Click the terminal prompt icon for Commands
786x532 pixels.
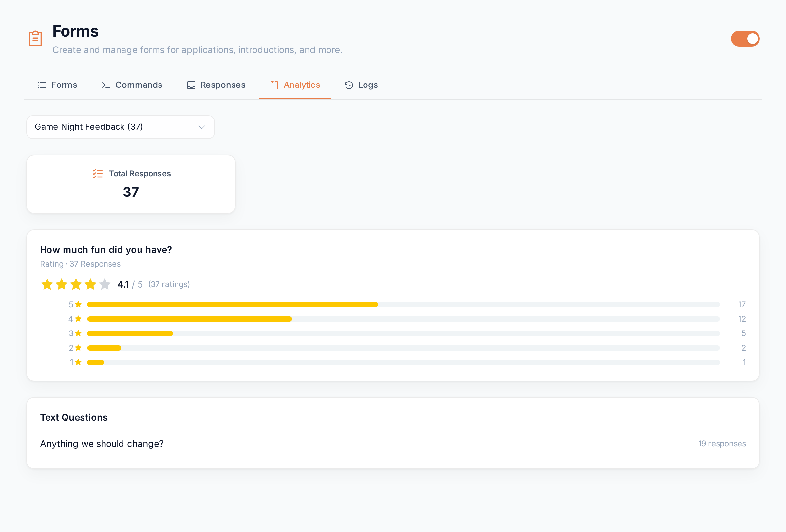pyautogui.click(x=106, y=85)
